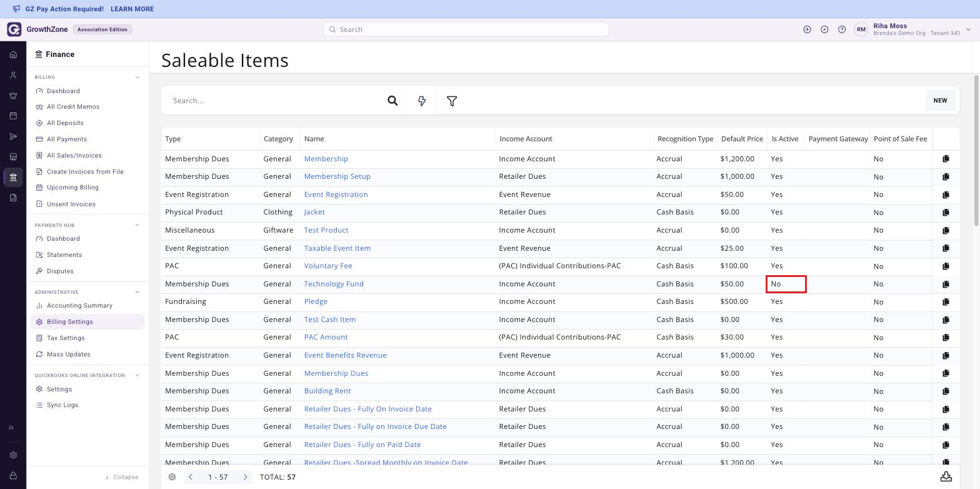Viewport: 980px width, 489px height.
Task: Click the quick add plus icon in header
Action: pos(807,29)
